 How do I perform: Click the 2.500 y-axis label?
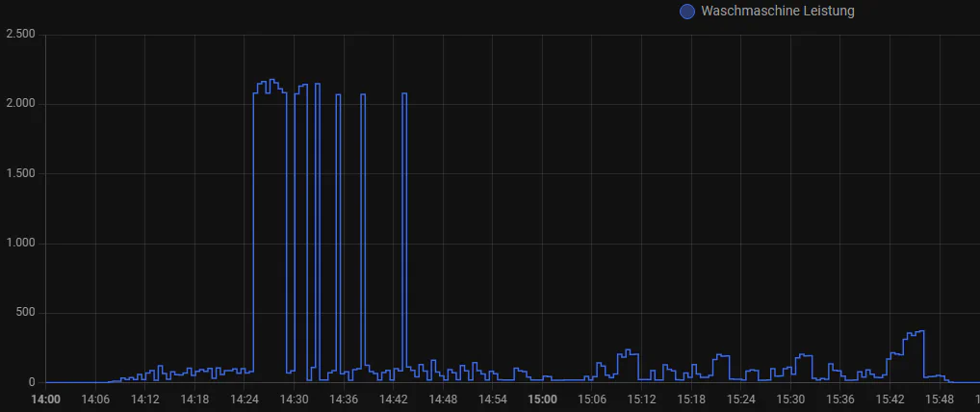point(20,35)
